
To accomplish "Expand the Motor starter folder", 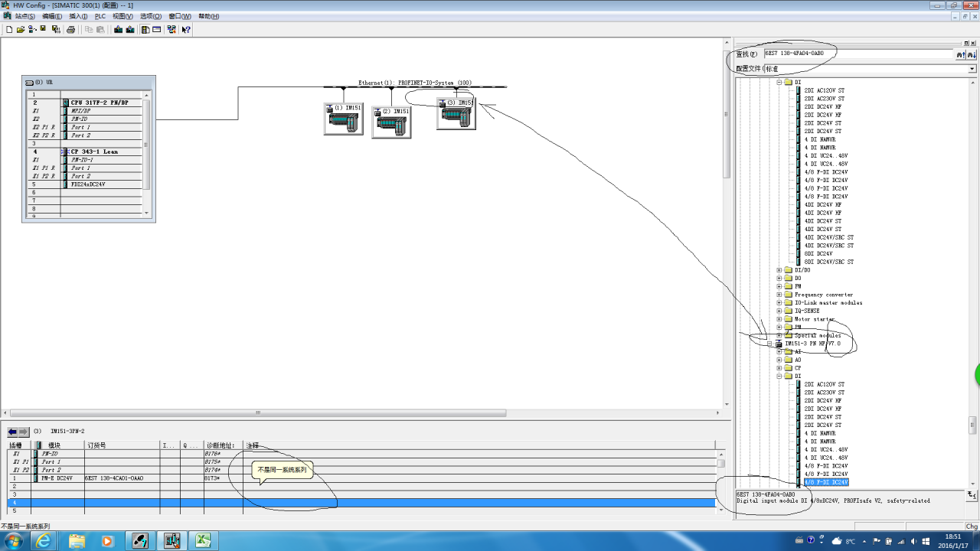I will pyautogui.click(x=779, y=319).
